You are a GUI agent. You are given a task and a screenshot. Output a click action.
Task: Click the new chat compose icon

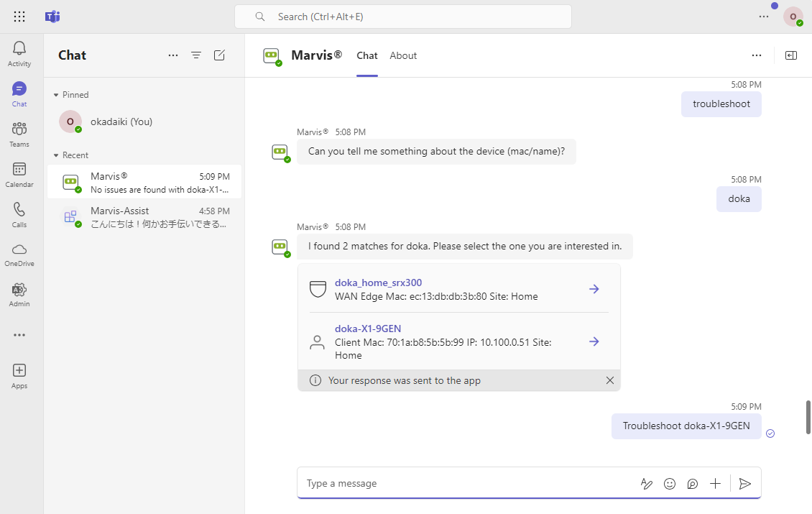tap(220, 55)
